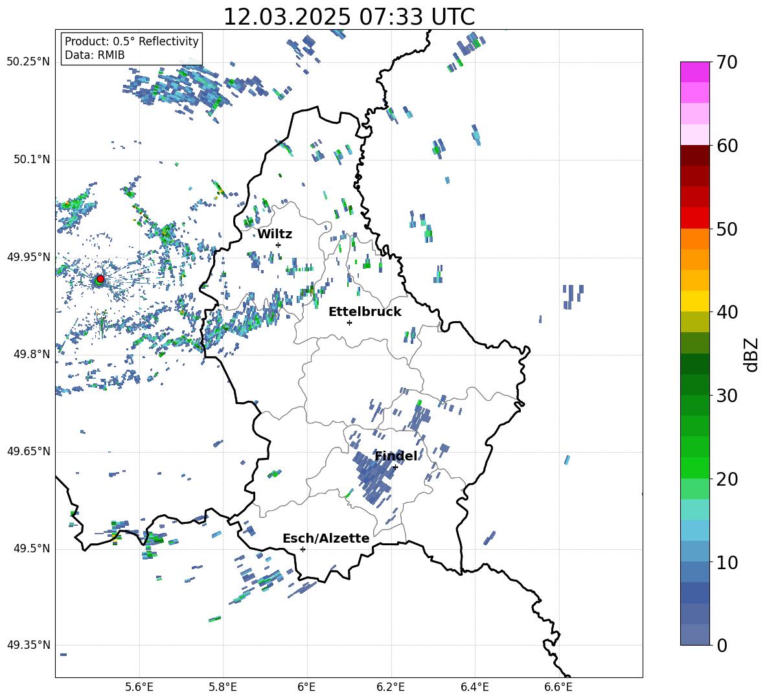The height and width of the screenshot is (700, 767).
Task: Click the Product: 0.5° Reflectivity text
Action: [132, 41]
